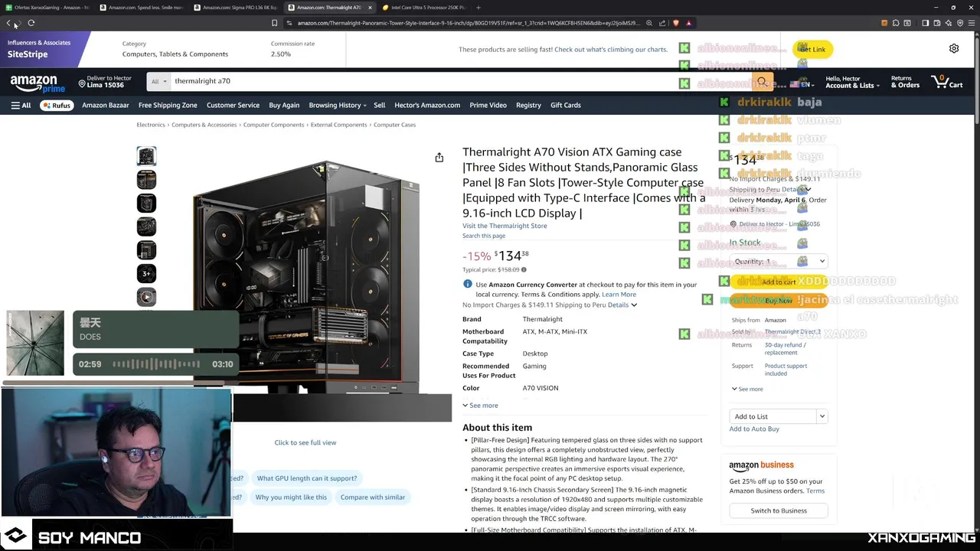The image size is (980, 551).
Task: Expand the Browsing History dropdown
Action: 338,105
